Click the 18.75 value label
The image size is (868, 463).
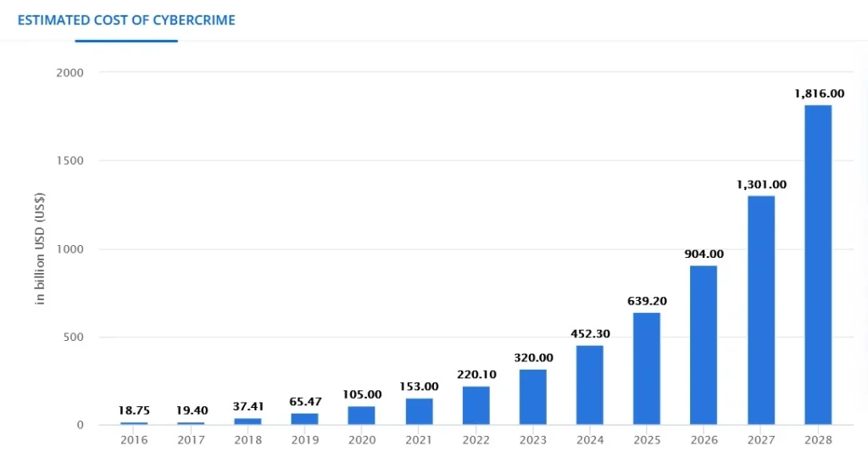click(x=134, y=410)
